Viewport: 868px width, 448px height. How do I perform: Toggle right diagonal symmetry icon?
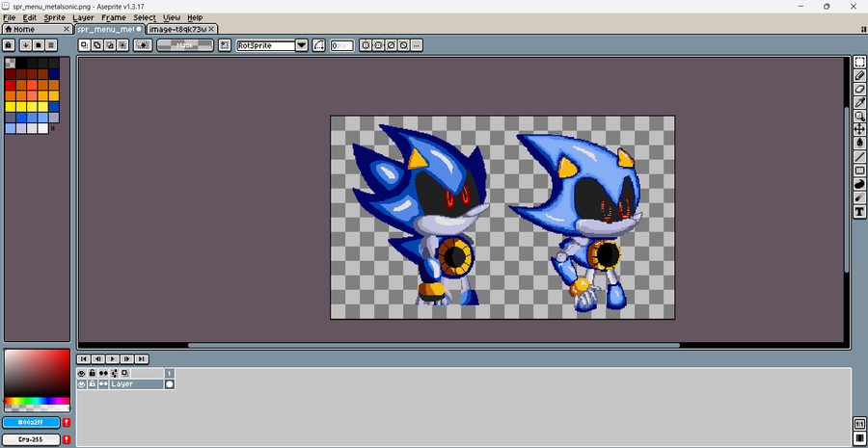pos(391,45)
